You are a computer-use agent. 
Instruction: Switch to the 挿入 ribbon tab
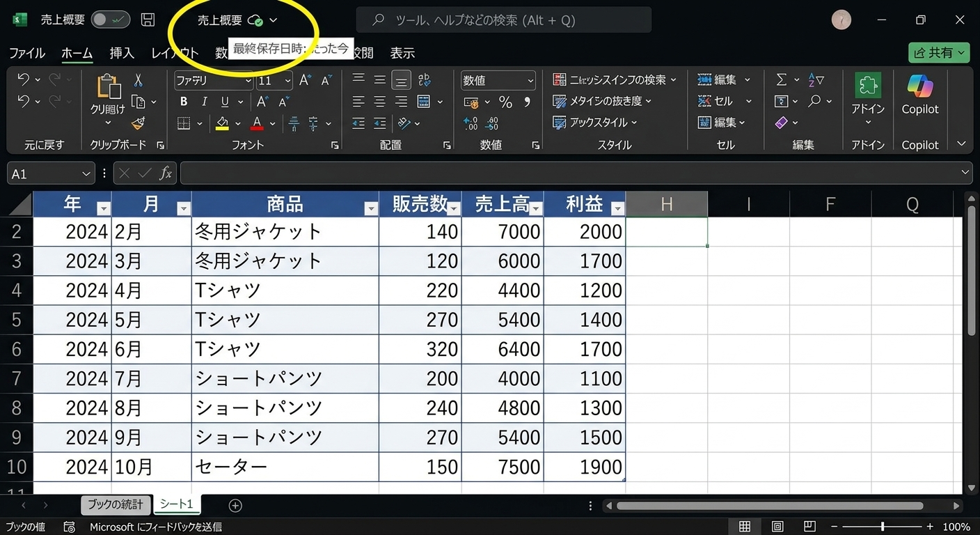point(122,53)
